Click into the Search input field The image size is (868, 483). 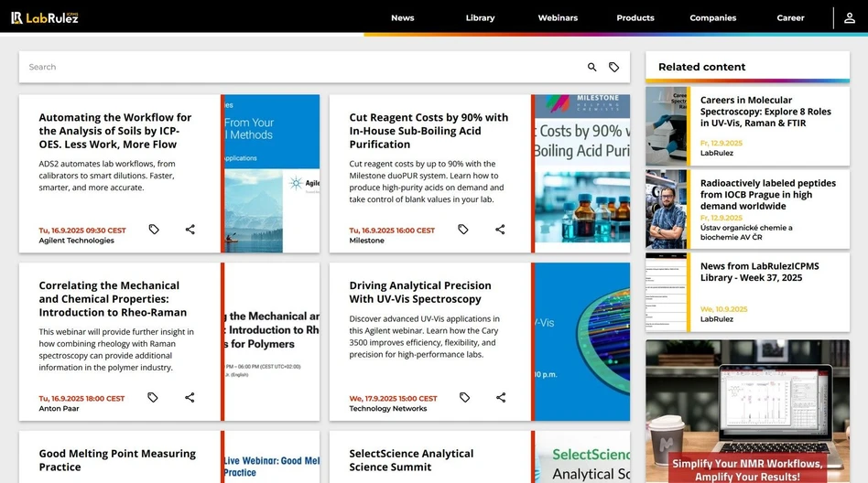[x=302, y=67]
